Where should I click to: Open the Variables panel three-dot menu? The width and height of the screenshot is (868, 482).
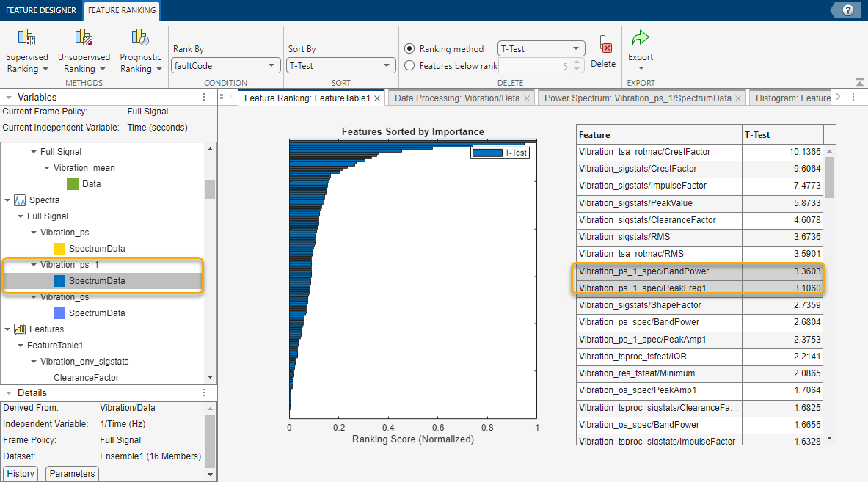tap(205, 98)
